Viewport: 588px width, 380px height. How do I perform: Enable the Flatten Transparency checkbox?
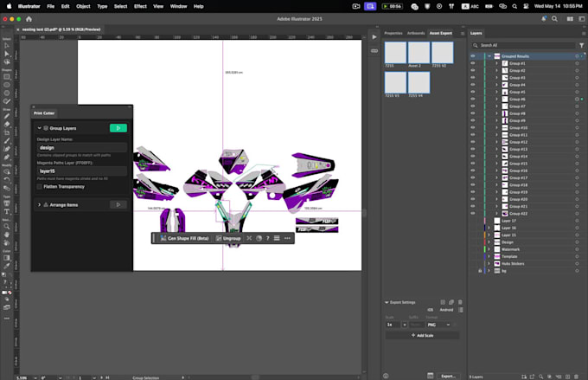click(40, 187)
